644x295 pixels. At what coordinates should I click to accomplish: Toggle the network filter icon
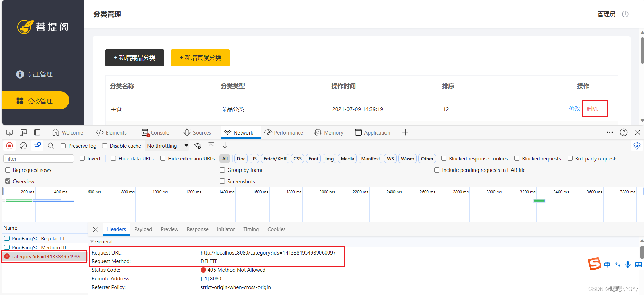(37, 146)
